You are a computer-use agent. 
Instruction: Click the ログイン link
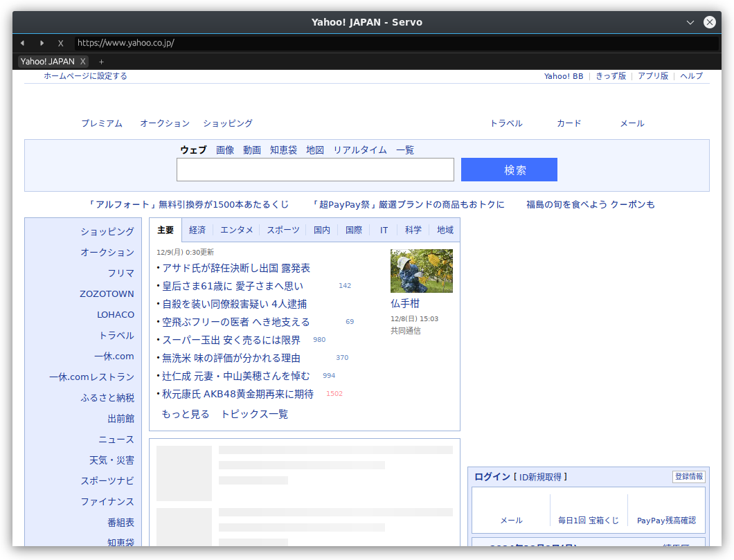(492, 477)
